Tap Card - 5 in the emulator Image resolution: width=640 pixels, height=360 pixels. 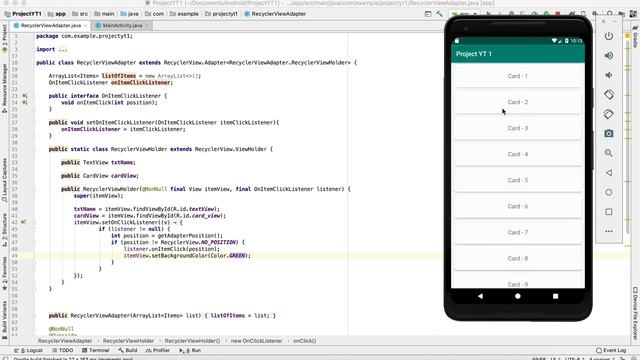pyautogui.click(x=518, y=180)
